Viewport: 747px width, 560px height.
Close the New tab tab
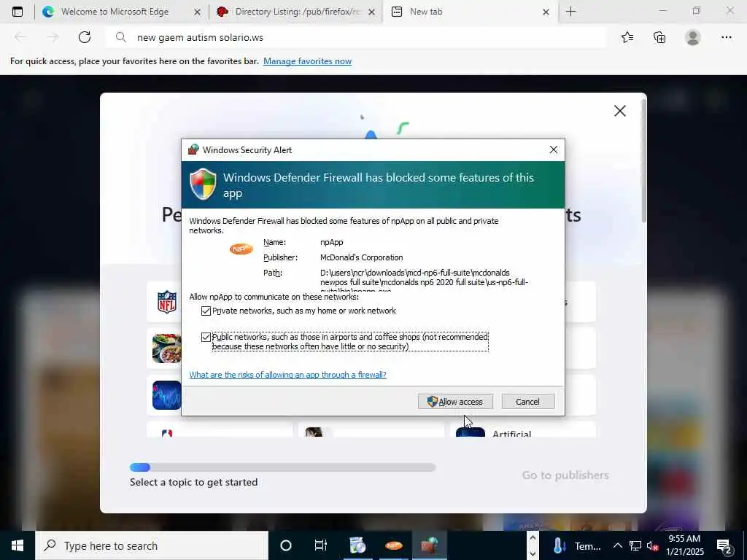546,12
